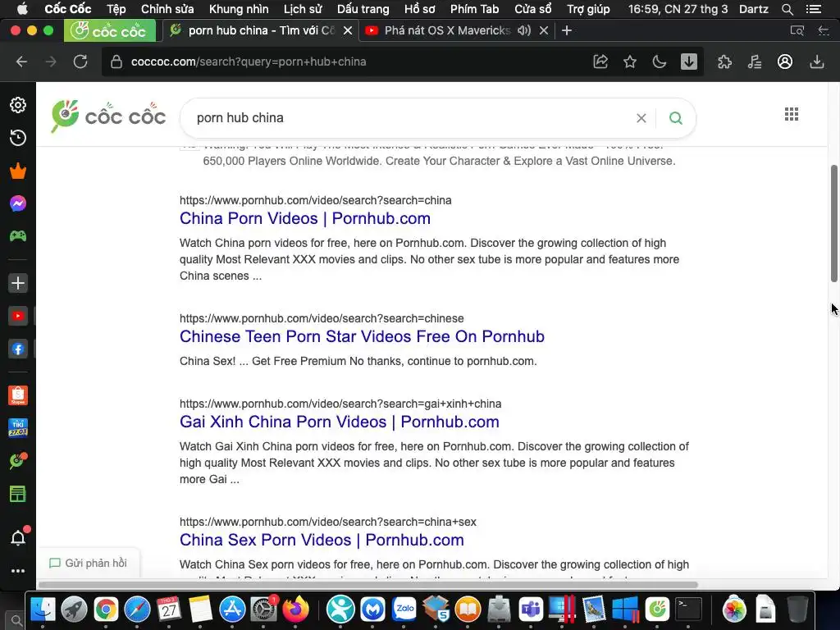Open Google Chrome from the Dock

click(106, 609)
